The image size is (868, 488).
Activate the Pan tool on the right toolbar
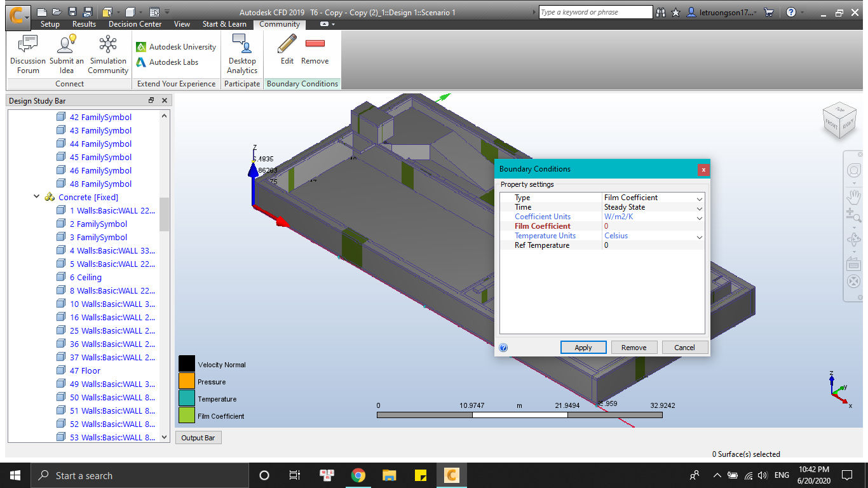853,197
